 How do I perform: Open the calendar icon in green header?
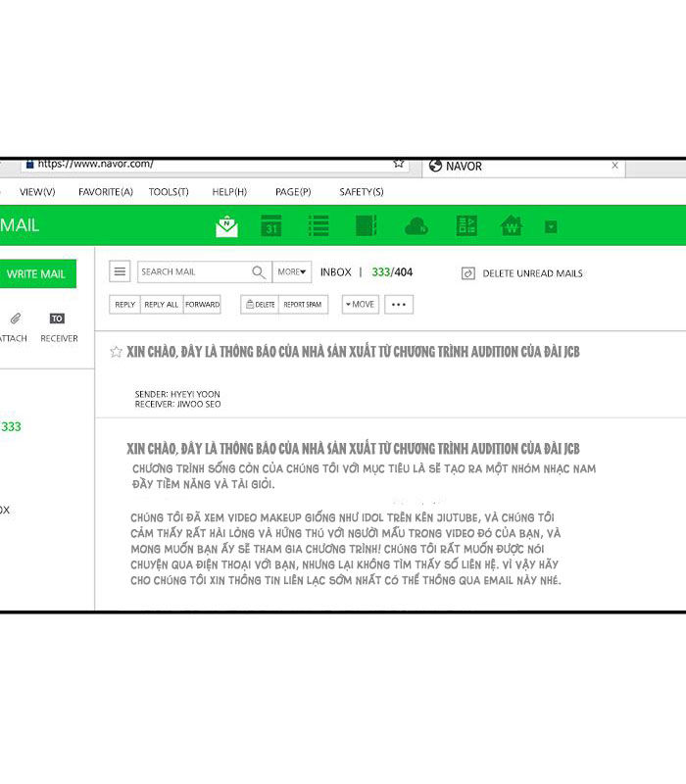(271, 226)
